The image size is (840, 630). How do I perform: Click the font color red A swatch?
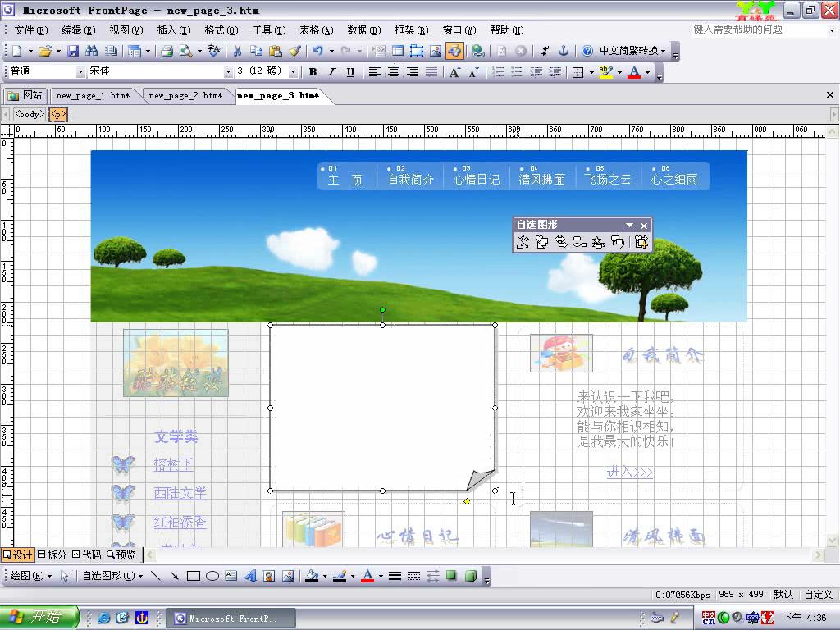click(634, 72)
